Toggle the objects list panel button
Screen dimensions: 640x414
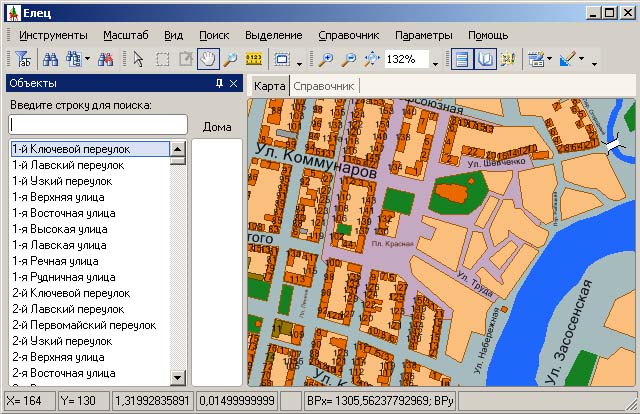click(462, 59)
